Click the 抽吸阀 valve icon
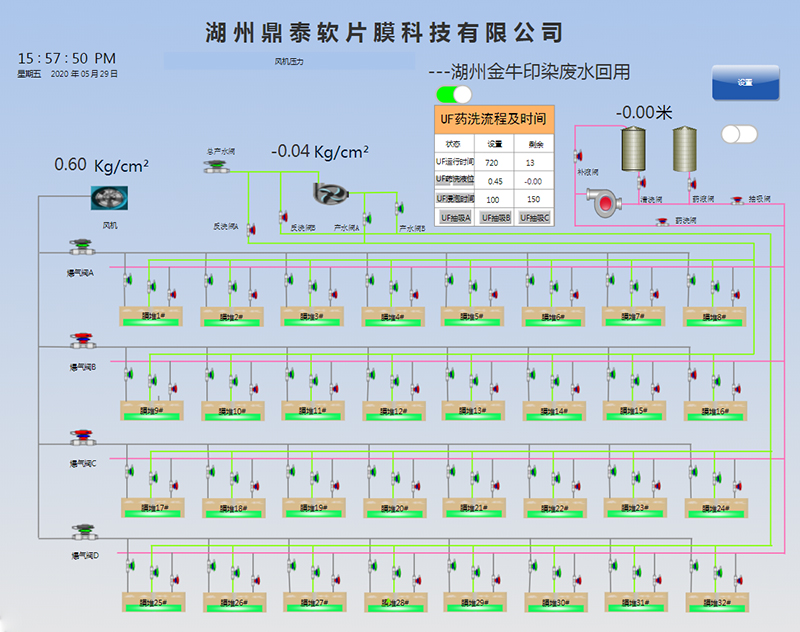800x632 pixels. (x=737, y=199)
